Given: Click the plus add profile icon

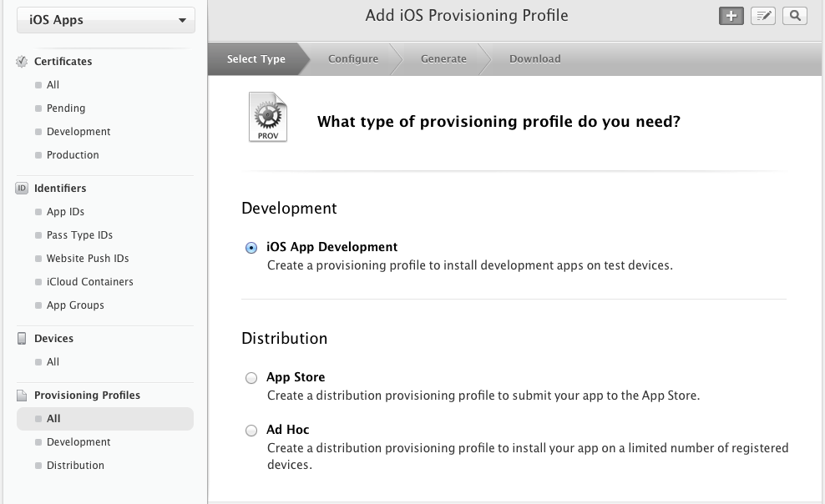Looking at the screenshot, I should point(731,16).
